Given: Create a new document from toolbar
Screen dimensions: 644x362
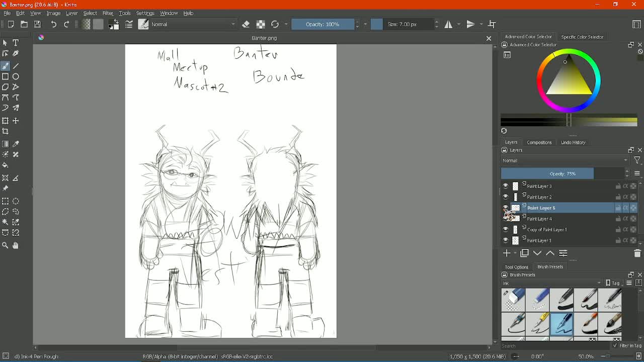Looking at the screenshot, I should pyautogui.click(x=11, y=24).
